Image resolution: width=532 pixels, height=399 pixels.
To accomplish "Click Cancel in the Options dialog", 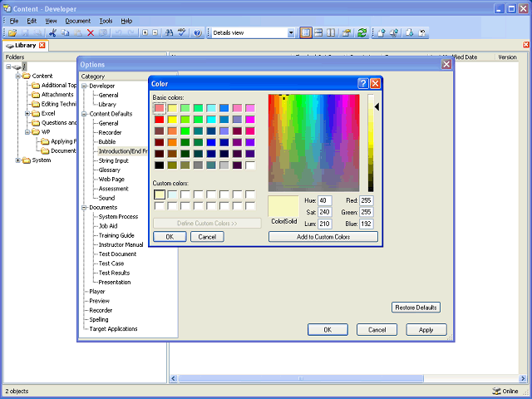I will pos(377,330).
